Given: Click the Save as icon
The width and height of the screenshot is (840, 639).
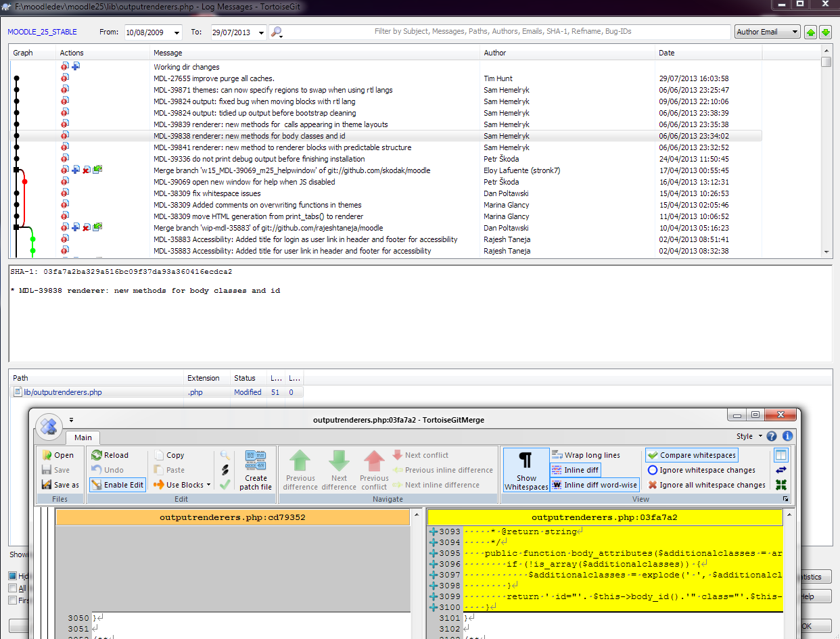Looking at the screenshot, I should click(47, 485).
